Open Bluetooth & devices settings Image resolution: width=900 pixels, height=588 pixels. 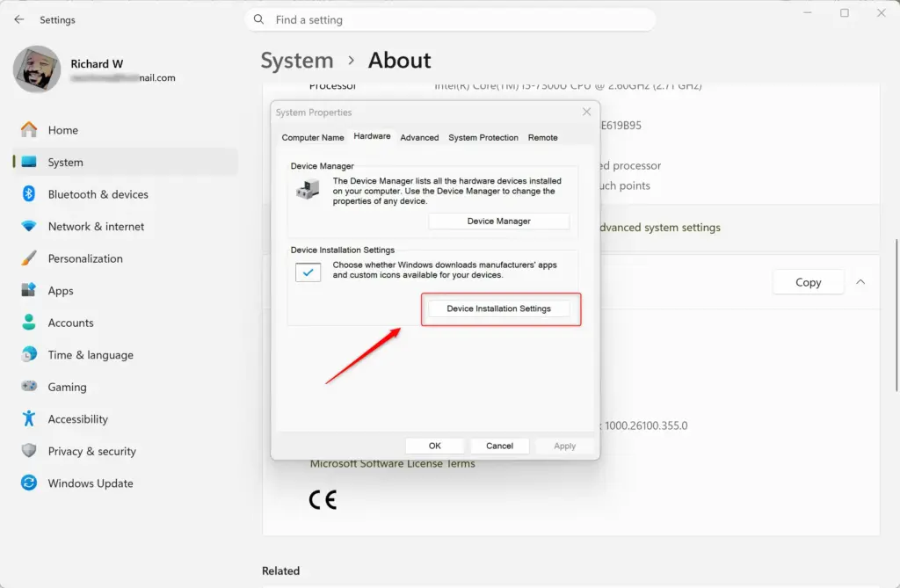(x=125, y=194)
